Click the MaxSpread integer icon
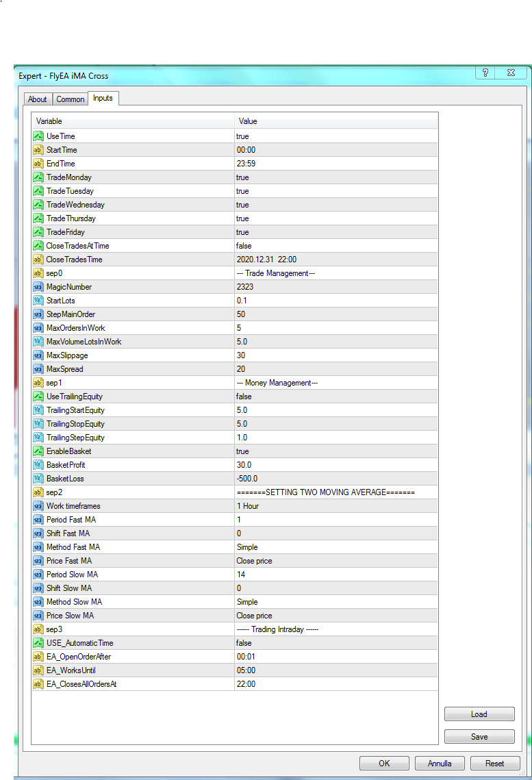 [38, 368]
